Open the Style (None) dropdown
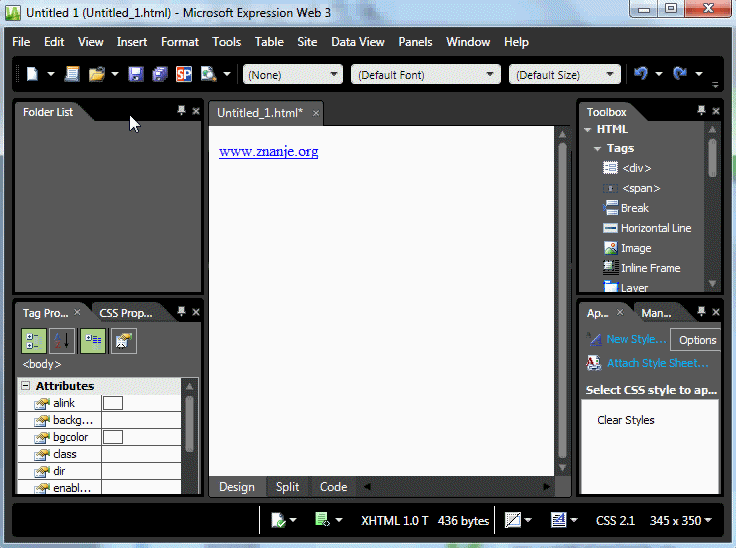This screenshot has height=548, width=736. pyautogui.click(x=292, y=75)
